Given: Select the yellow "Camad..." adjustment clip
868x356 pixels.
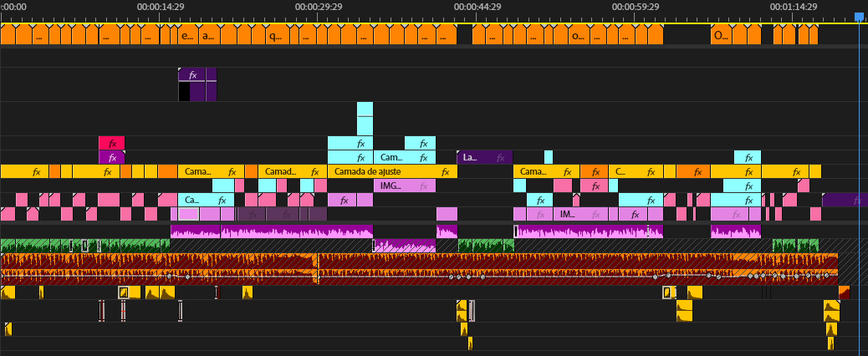Looking at the screenshot, I should click(292, 171).
